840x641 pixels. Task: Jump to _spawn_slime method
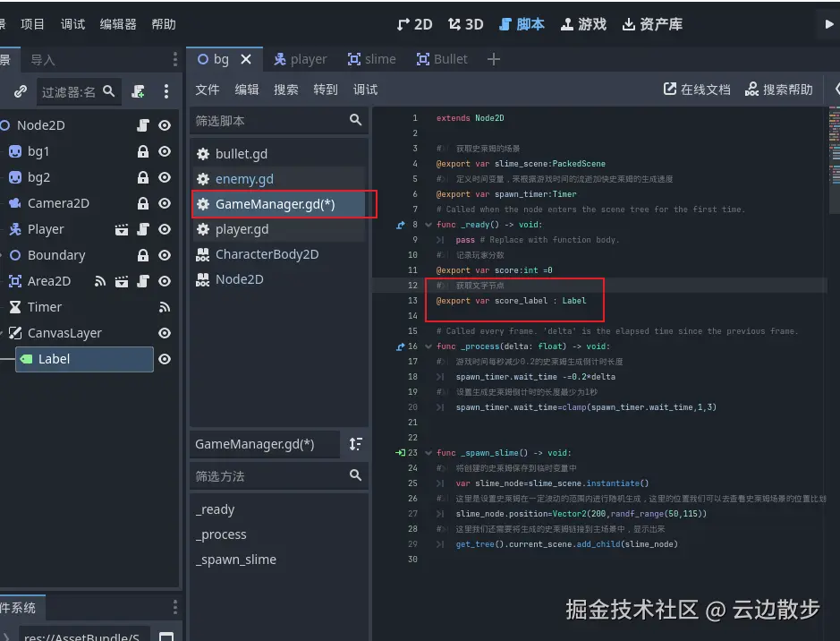(235, 560)
